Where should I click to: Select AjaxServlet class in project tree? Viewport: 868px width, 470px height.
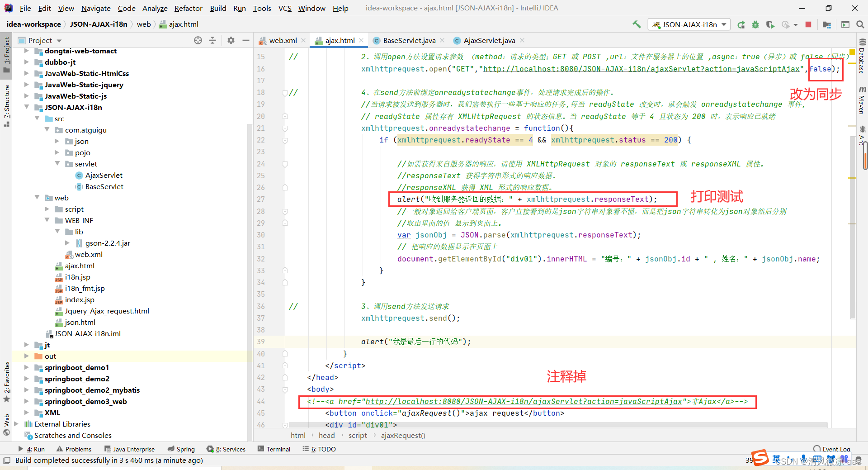click(104, 175)
